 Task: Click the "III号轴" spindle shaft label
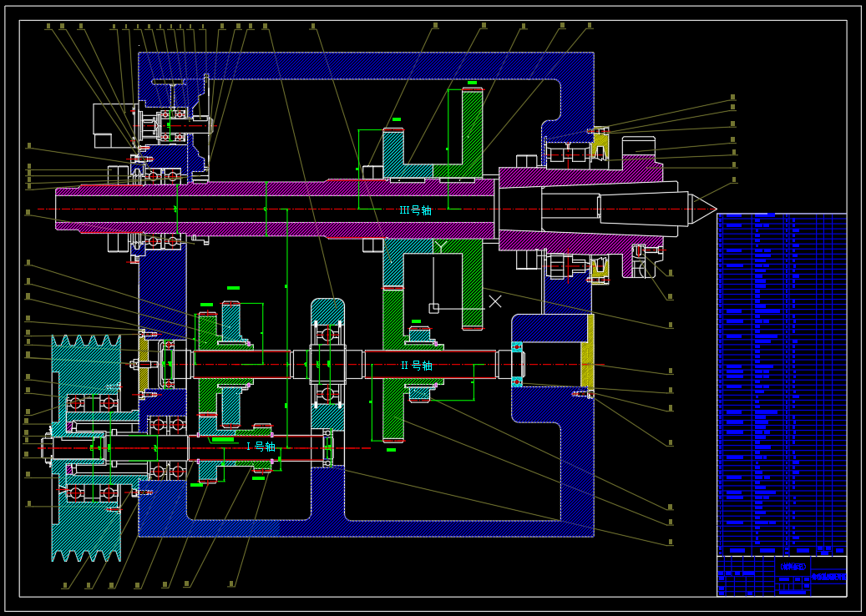[x=415, y=210]
